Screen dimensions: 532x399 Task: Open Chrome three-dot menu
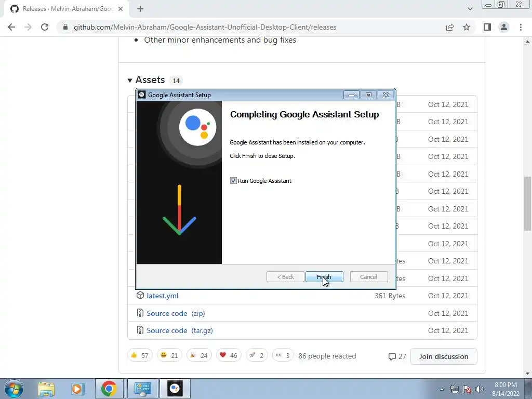[x=521, y=27]
